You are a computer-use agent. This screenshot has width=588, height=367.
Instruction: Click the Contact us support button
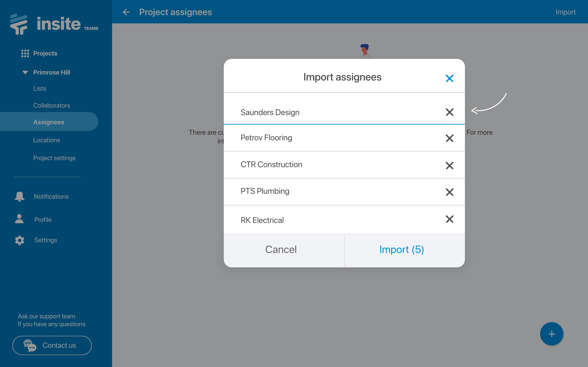click(52, 345)
